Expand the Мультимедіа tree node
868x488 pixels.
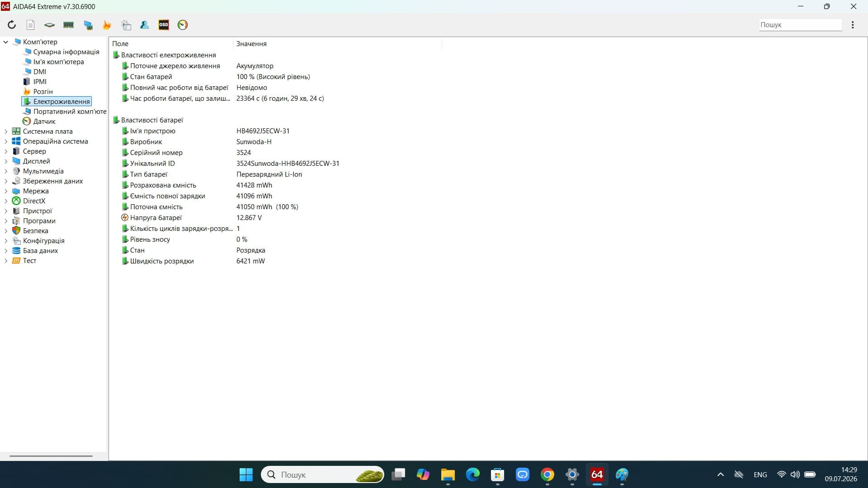[6, 171]
